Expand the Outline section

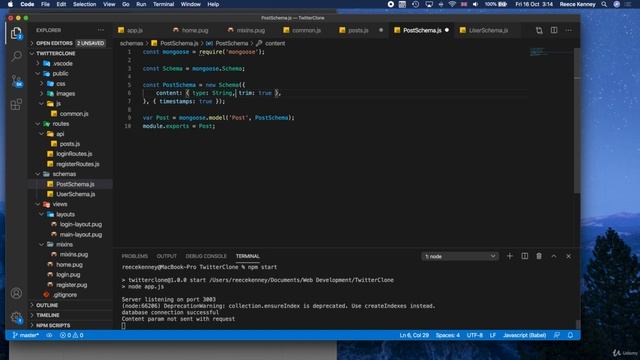click(70, 305)
